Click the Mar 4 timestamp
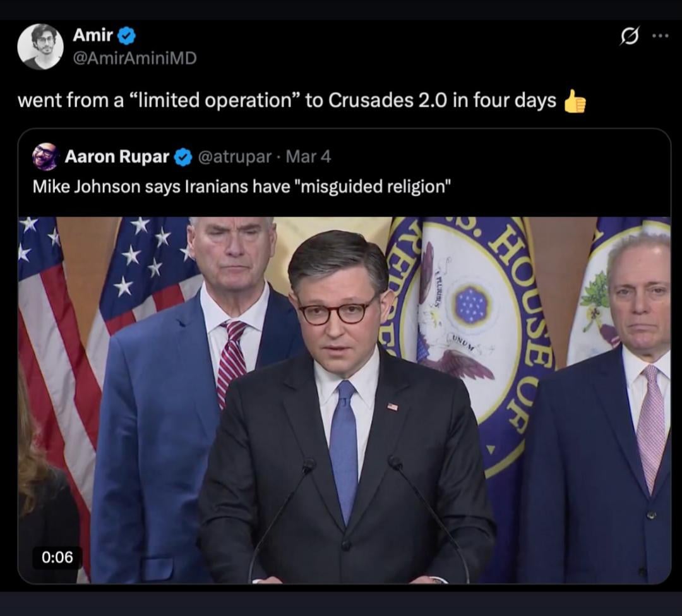Viewport: 682px width, 616px height. tap(308, 157)
